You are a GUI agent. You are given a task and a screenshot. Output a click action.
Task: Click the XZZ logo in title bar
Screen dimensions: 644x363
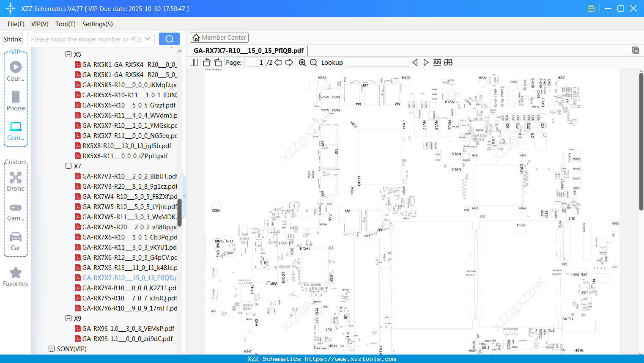[x=11, y=8]
